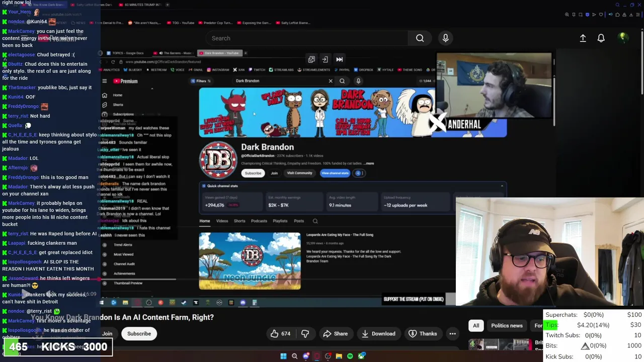This screenshot has height=362, width=644.
Task: Click the Join button below the video title
Action: 107,334
